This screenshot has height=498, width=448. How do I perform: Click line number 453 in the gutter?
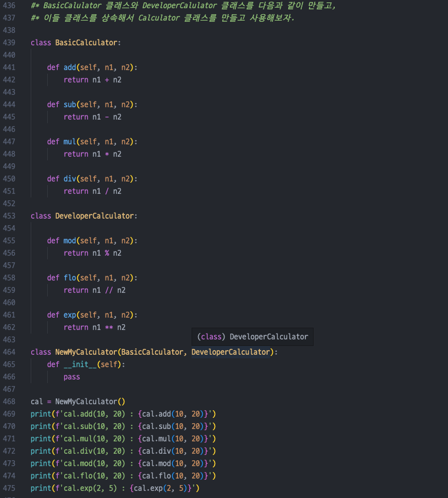coord(9,216)
